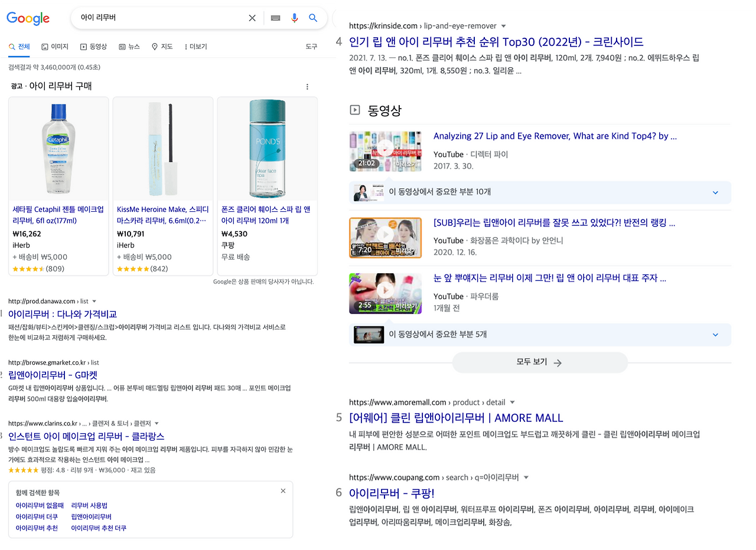This screenshot has width=756, height=550.
Task: Play the 2:55 파우더룸 video thumbnail
Action: point(385,293)
